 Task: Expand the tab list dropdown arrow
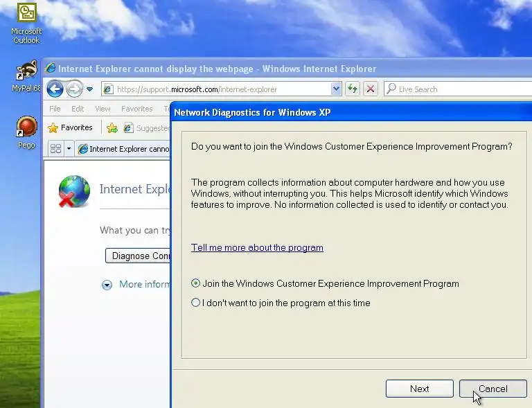69,148
